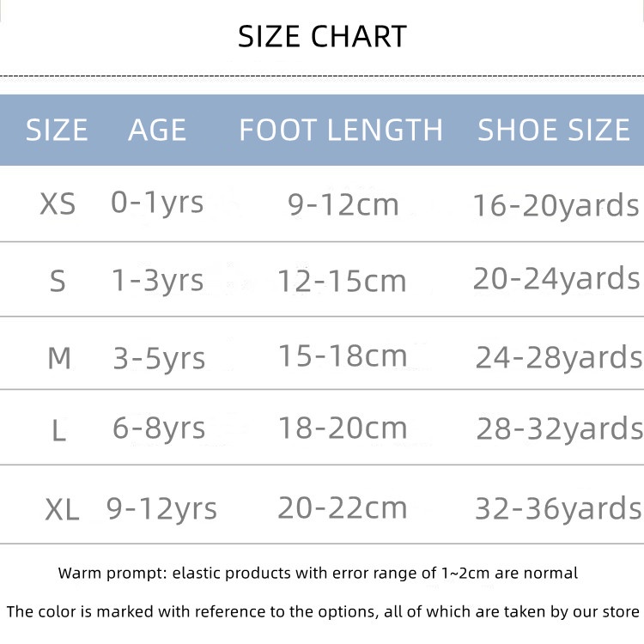The height and width of the screenshot is (644, 644).
Task: Click the 24-28yards shoe size cell
Action: pyautogui.click(x=559, y=357)
